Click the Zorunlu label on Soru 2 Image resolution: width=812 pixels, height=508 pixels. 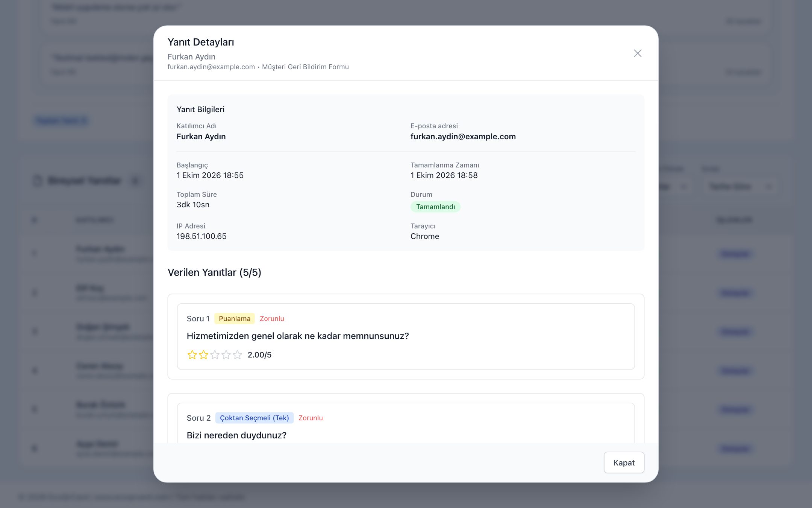pos(311,418)
